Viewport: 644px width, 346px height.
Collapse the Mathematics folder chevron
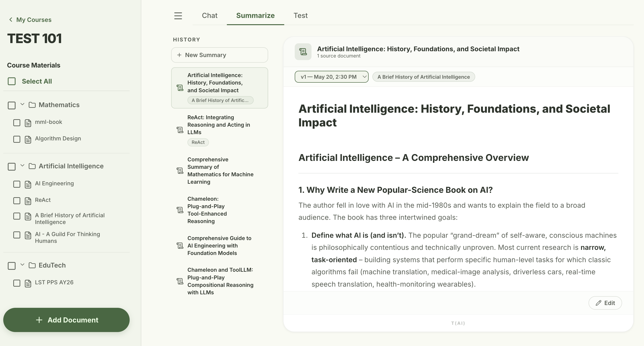22,104
